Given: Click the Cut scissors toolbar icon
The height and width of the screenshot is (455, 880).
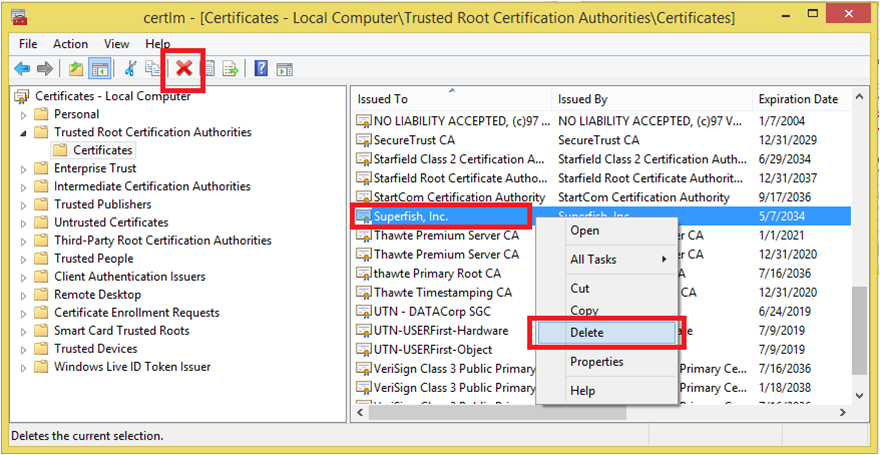Looking at the screenshot, I should click(x=130, y=69).
